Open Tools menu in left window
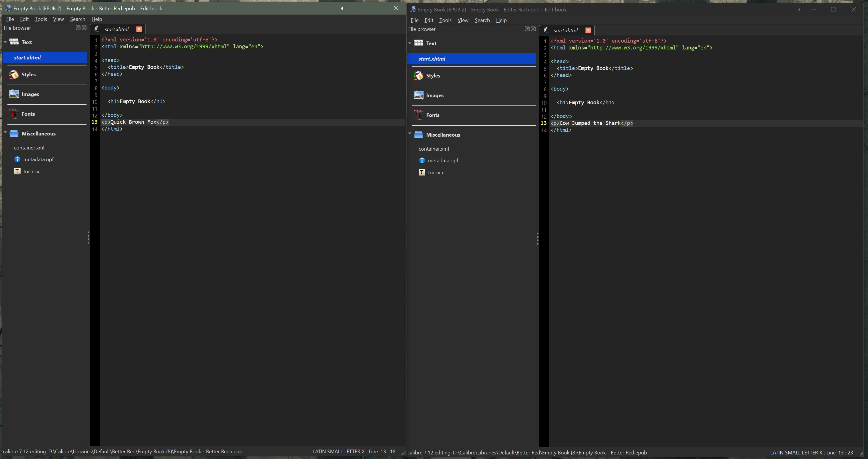Image resolution: width=868 pixels, height=459 pixels. tap(41, 19)
